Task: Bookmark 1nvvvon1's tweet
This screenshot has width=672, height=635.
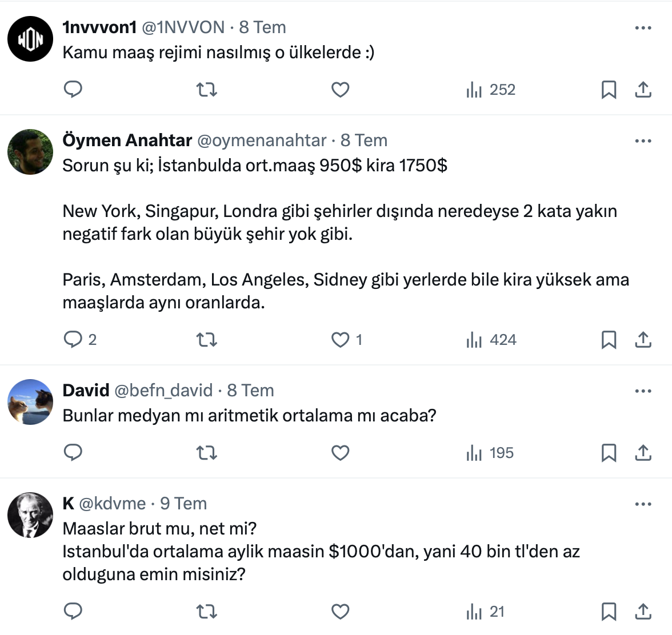Action: pos(609,90)
